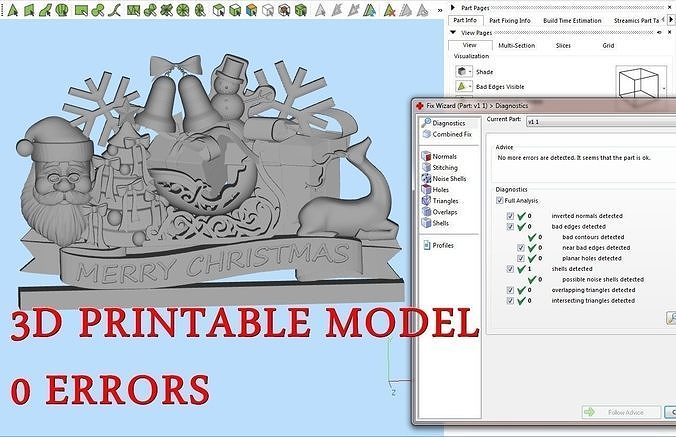Select Combined Fix in the wizard sidebar
The image size is (676, 437).
[x=447, y=134]
